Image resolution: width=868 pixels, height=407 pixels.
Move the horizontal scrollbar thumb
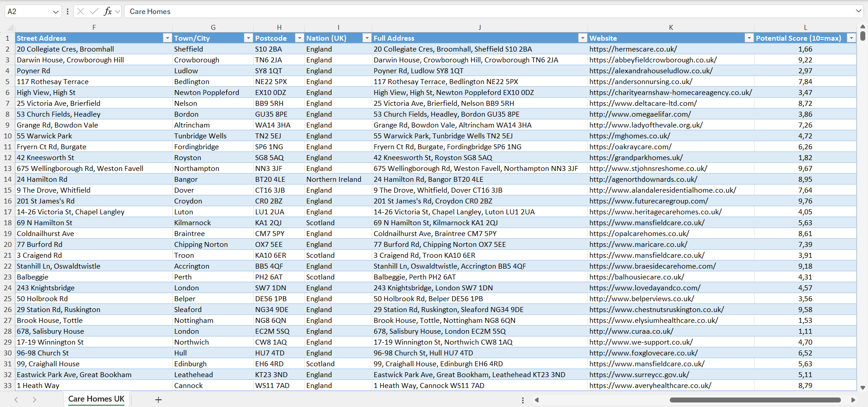tap(755, 400)
